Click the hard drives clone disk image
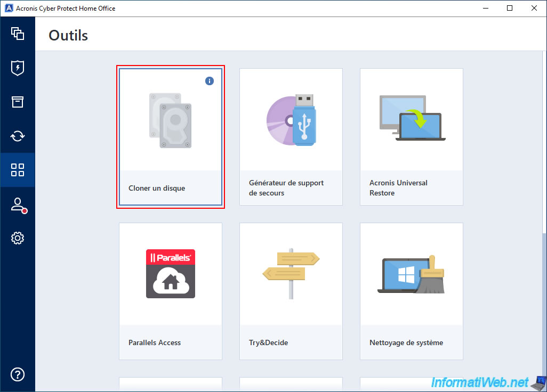Screen dimensions: 547x392 [170, 120]
